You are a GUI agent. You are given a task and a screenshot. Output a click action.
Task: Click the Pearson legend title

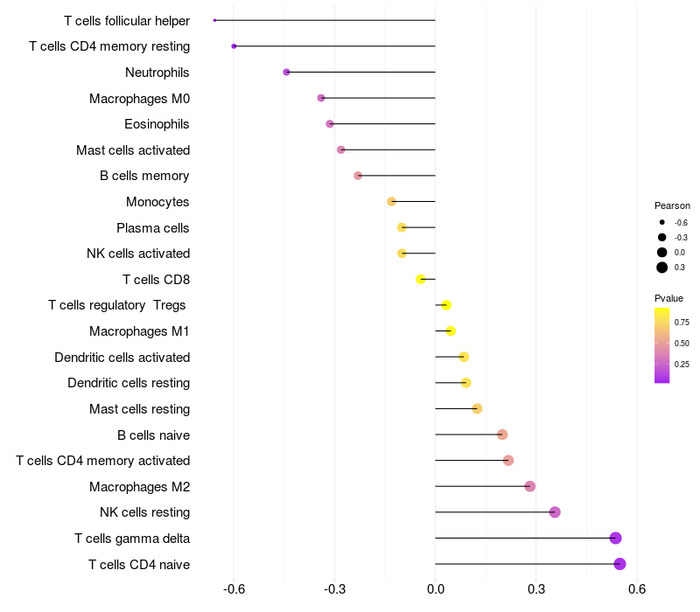point(672,205)
